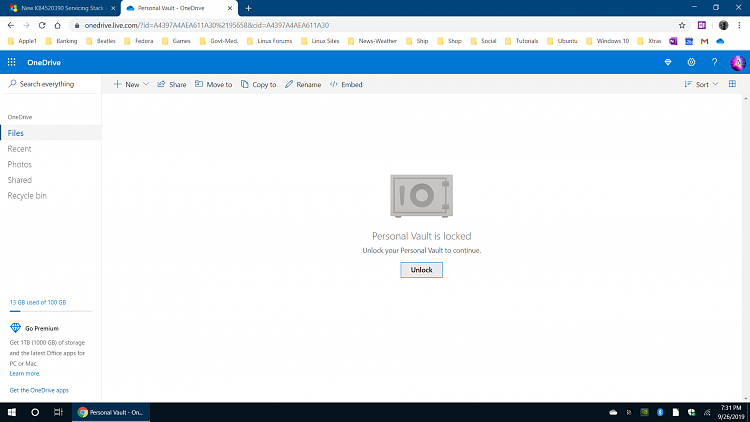Open the Banking bookmarks folder
This screenshot has width=750, height=422.
click(61, 41)
